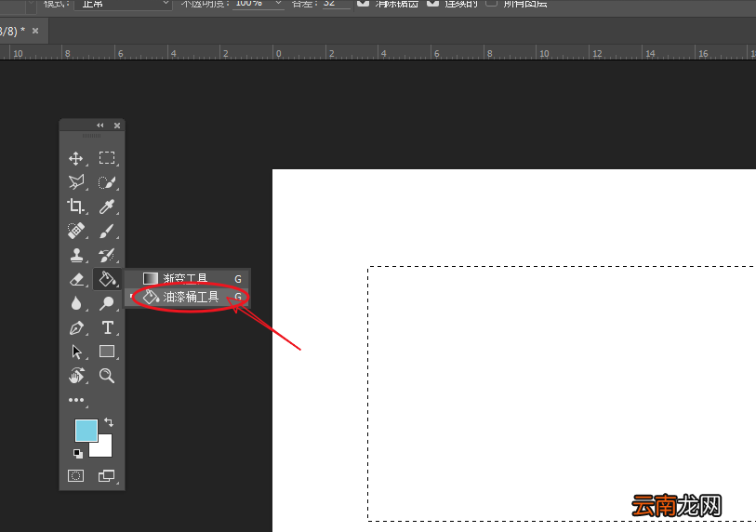
Task: Select the Rectangular Marquee tool
Action: click(x=107, y=158)
